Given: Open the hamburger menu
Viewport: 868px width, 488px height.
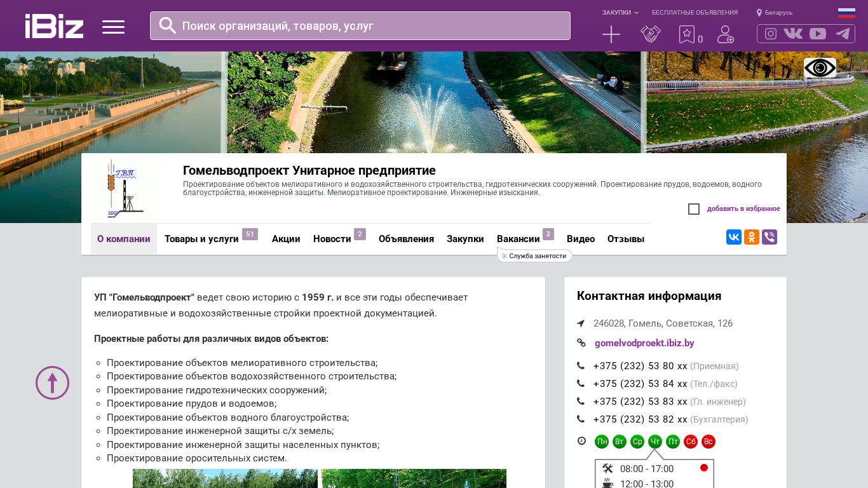Looking at the screenshot, I should 113,27.
